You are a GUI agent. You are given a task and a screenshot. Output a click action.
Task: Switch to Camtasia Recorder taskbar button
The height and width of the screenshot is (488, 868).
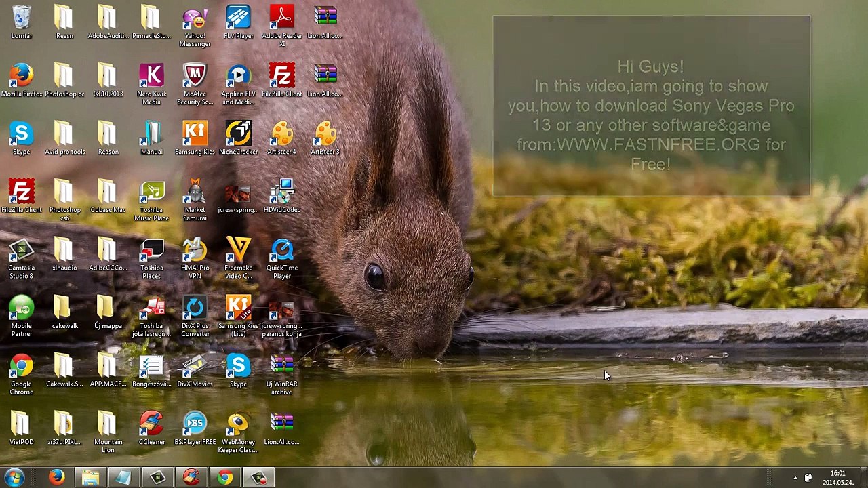[258, 478]
